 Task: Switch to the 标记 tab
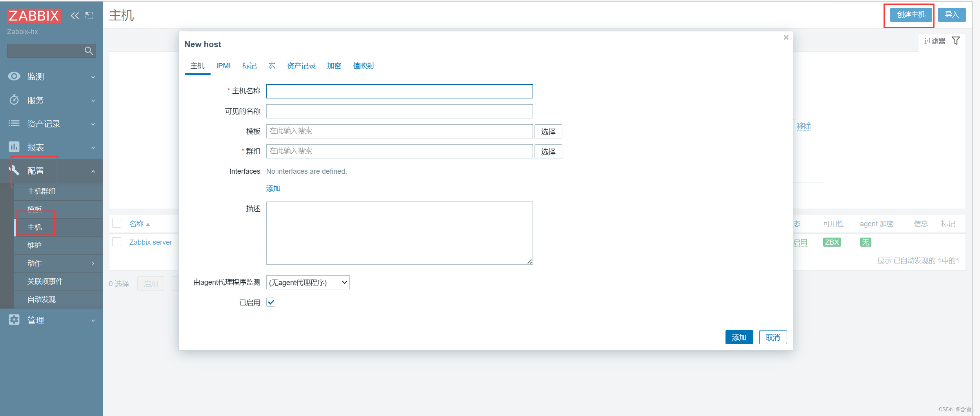point(249,65)
